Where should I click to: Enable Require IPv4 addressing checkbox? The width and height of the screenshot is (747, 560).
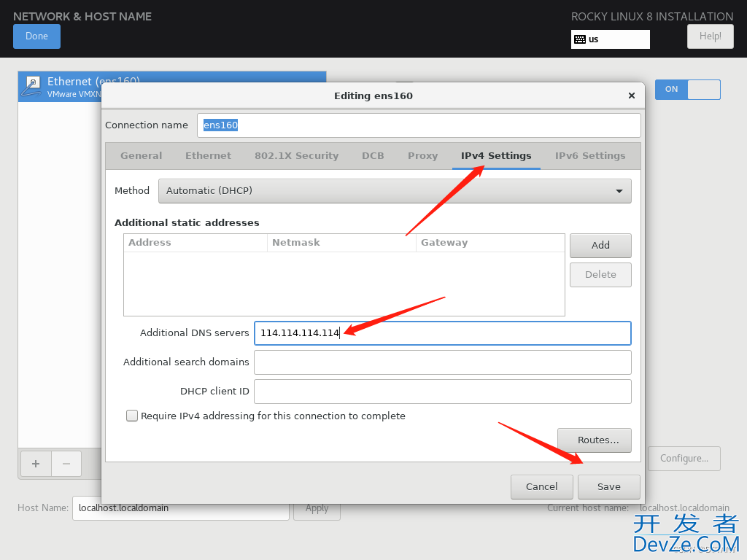click(132, 416)
